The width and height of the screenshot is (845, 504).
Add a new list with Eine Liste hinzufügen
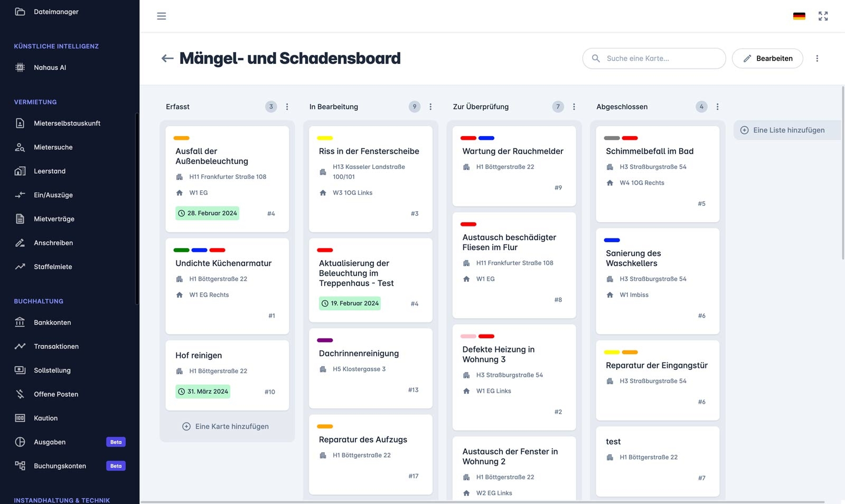coord(783,130)
